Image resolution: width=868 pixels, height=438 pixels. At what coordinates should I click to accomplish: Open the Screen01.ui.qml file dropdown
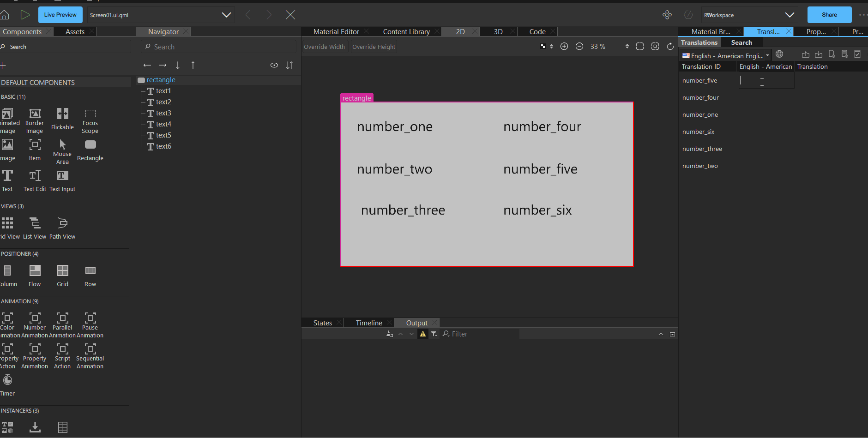226,15
